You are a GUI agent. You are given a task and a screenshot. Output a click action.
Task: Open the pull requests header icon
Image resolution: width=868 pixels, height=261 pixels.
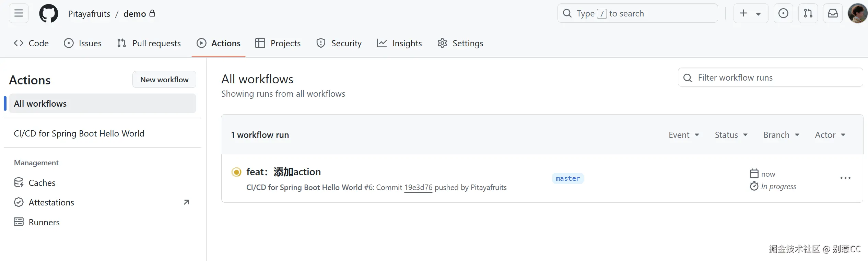click(808, 13)
